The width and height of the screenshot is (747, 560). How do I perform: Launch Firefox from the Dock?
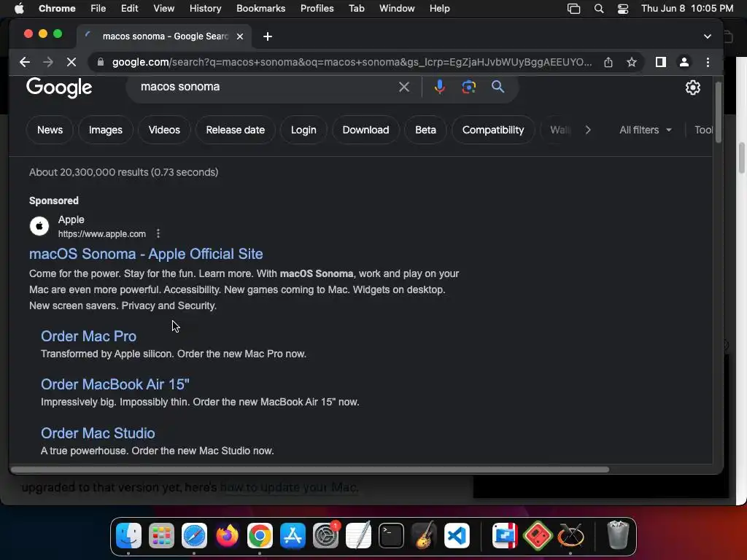[228, 535]
